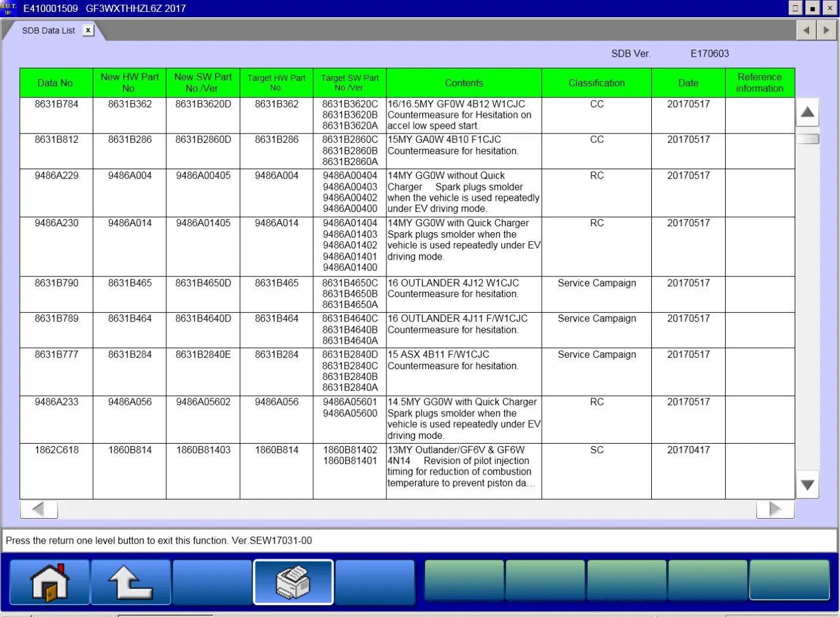840x617 pixels.
Task: Click the table vertical scroll down arrow
Action: click(807, 485)
